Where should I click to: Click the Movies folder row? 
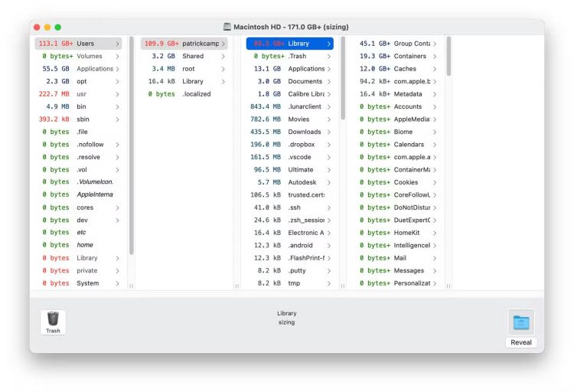pyautogui.click(x=289, y=119)
